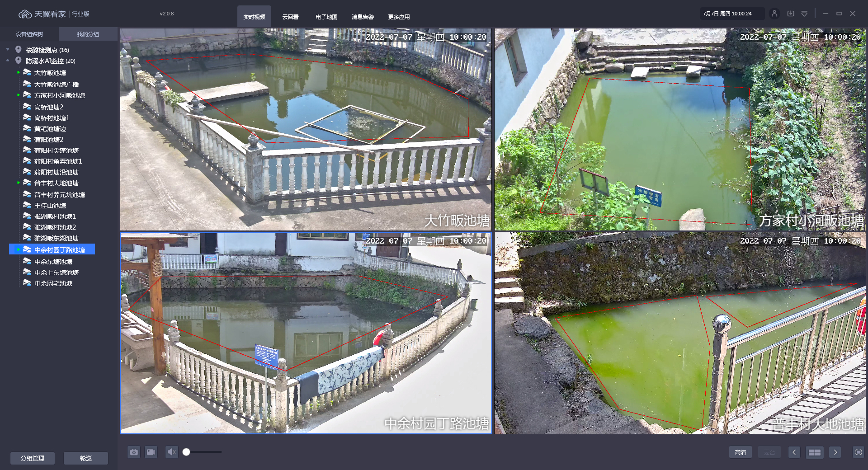Select camera 蒲阳池塘2
This screenshot has height=470, width=868.
pos(49,140)
